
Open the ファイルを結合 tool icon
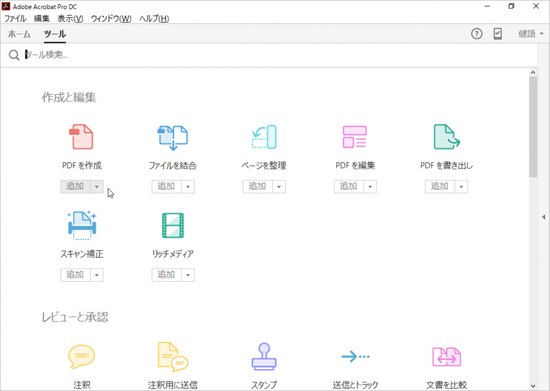coord(173,137)
